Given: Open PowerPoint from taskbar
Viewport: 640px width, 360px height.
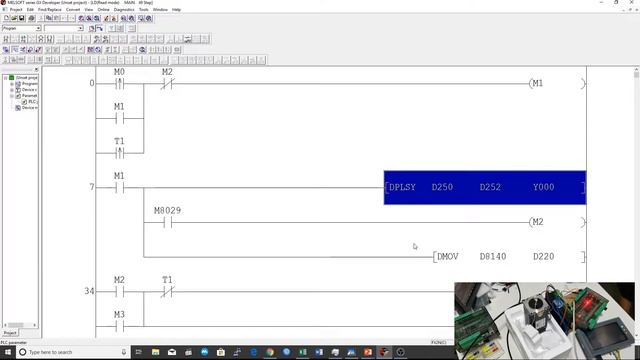Looking at the screenshot, I should [368, 352].
